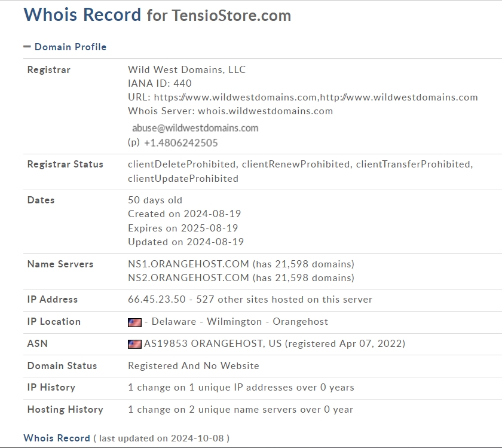Screen dimensions: 502x448
Task: Click the IANA ID: 440 line
Action: (x=160, y=83)
